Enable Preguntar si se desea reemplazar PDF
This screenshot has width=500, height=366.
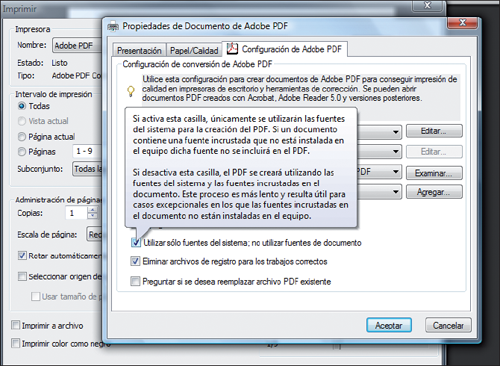(135, 281)
